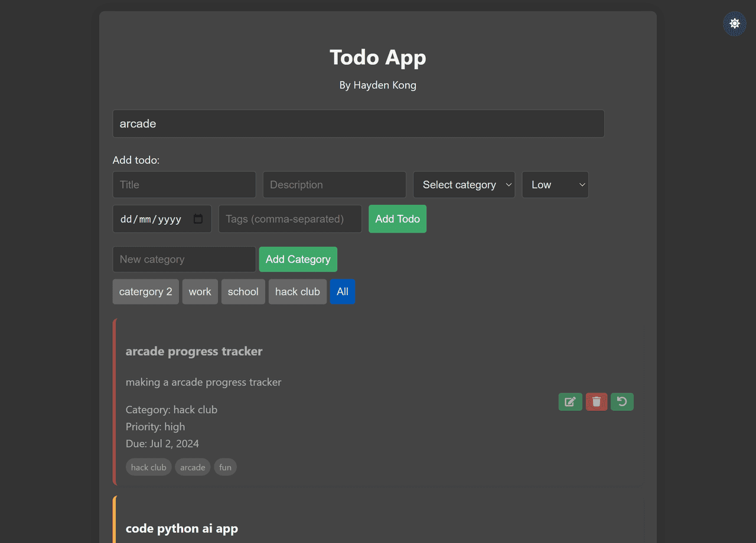Click the New category text field
The width and height of the screenshot is (756, 543).
(x=184, y=259)
